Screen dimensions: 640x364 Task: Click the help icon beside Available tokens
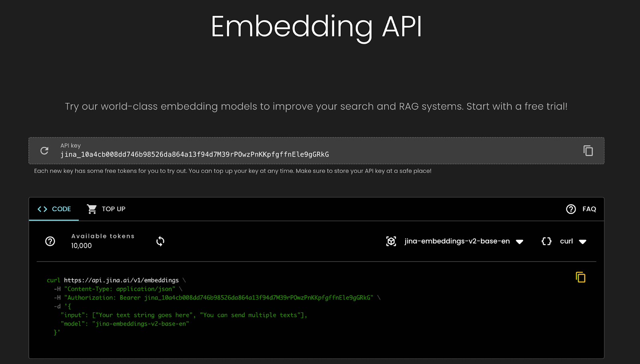(50, 241)
